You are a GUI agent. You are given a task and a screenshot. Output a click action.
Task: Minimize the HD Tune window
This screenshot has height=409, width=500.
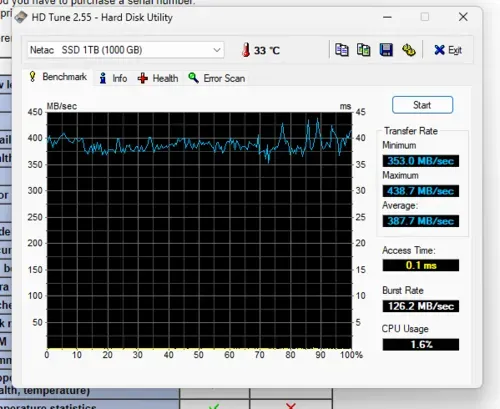coord(387,17)
